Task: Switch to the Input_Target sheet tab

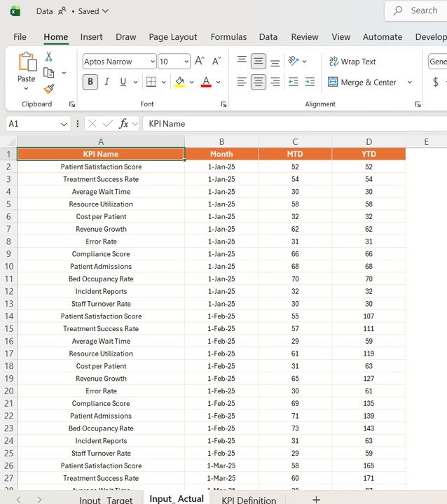Action: [x=105, y=500]
